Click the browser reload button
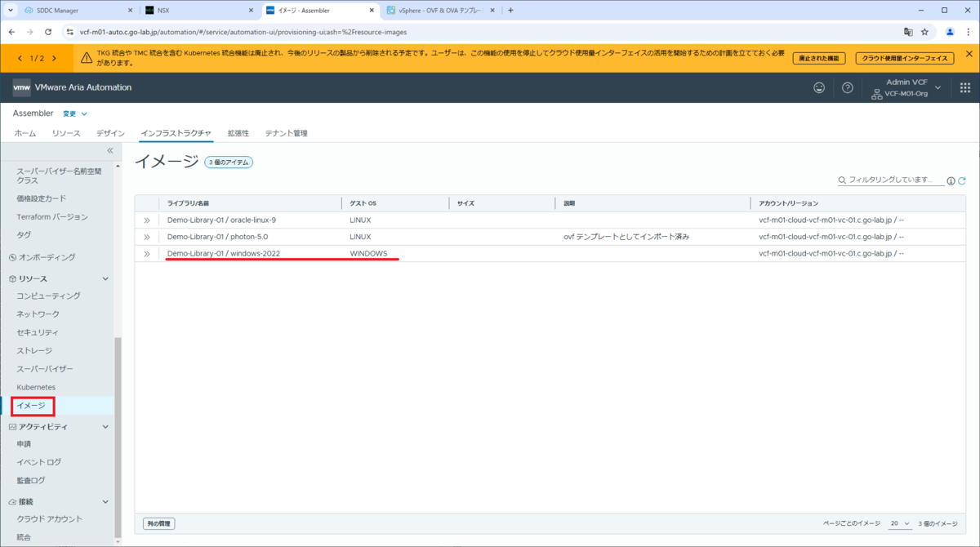The width and height of the screenshot is (980, 547). 48,32
